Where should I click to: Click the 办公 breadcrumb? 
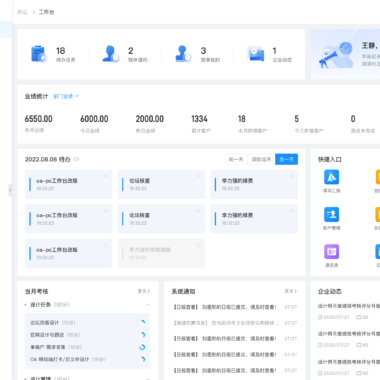click(22, 12)
